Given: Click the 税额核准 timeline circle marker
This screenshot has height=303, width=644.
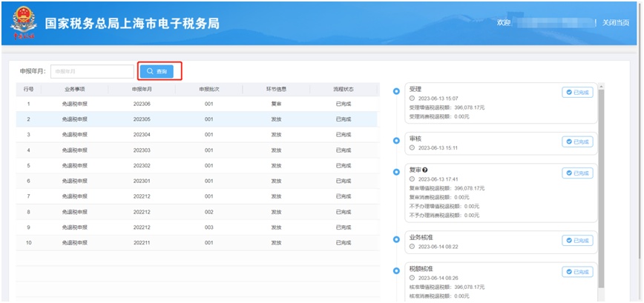Looking at the screenshot, I should pyautogui.click(x=396, y=270).
